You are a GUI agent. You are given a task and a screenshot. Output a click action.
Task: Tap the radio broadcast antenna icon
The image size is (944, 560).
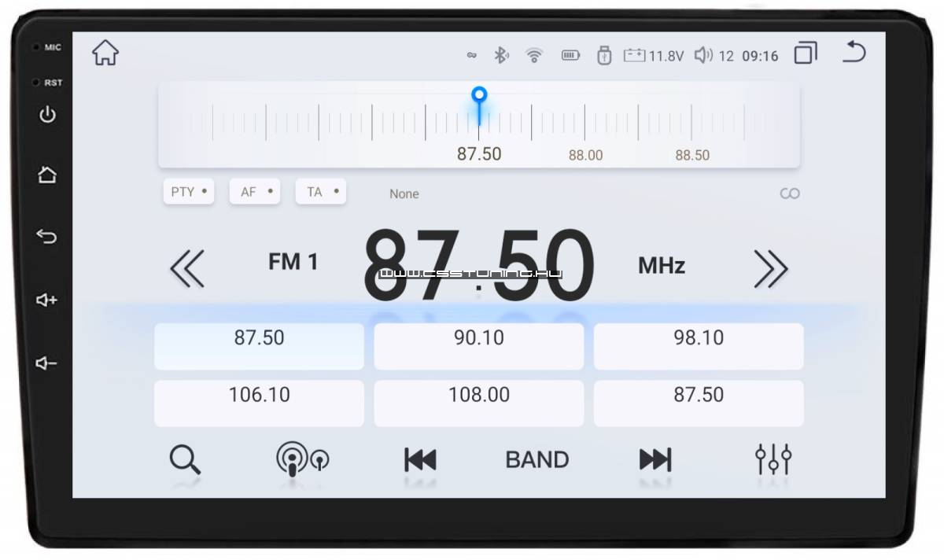tap(301, 459)
